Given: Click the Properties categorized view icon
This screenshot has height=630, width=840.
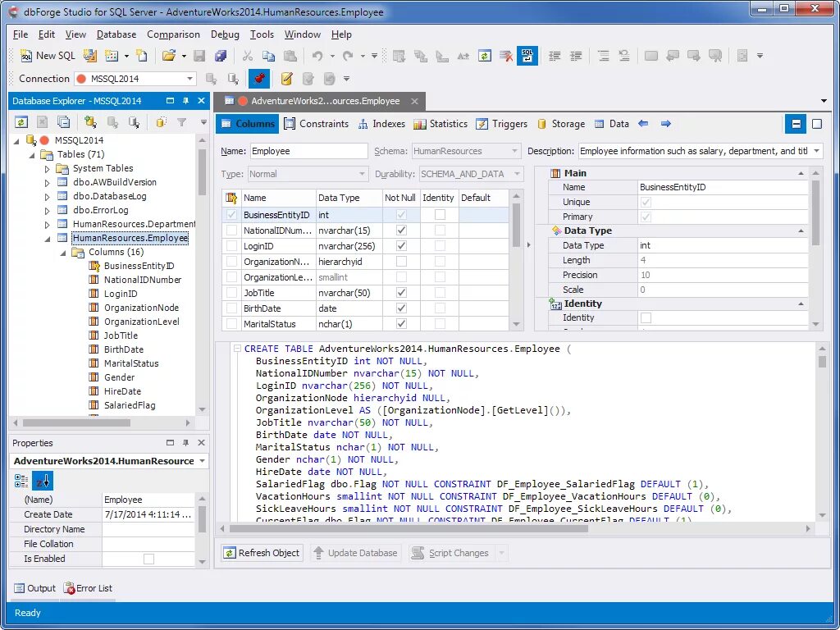Looking at the screenshot, I should (x=21, y=481).
